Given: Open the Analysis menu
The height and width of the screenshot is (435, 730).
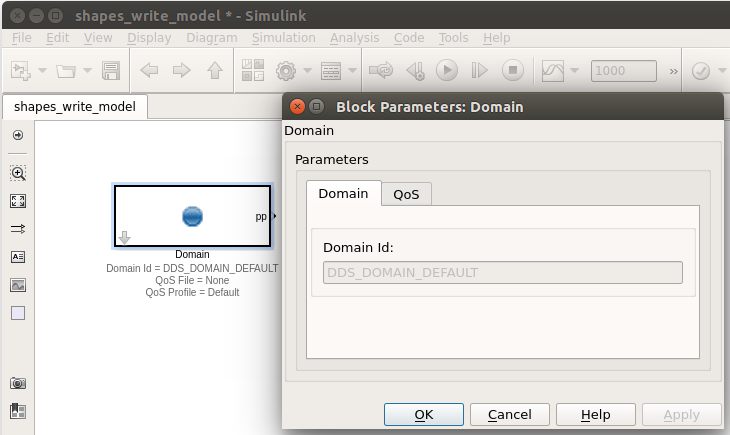Looking at the screenshot, I should [355, 38].
